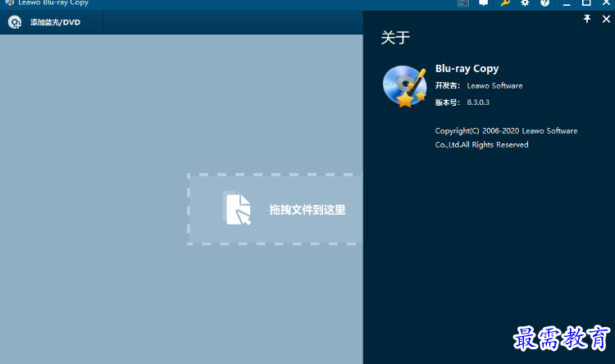Pin the About panel with pushpin icon
The height and width of the screenshot is (364, 615).
coord(587,19)
